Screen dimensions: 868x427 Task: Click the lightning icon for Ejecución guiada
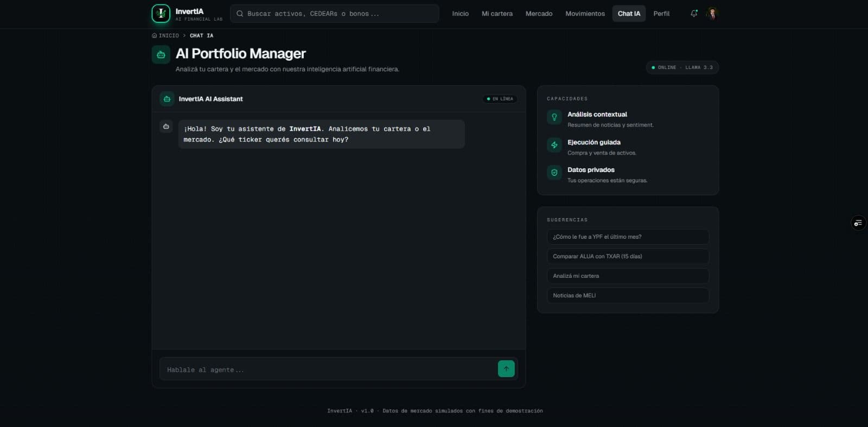[x=554, y=145]
